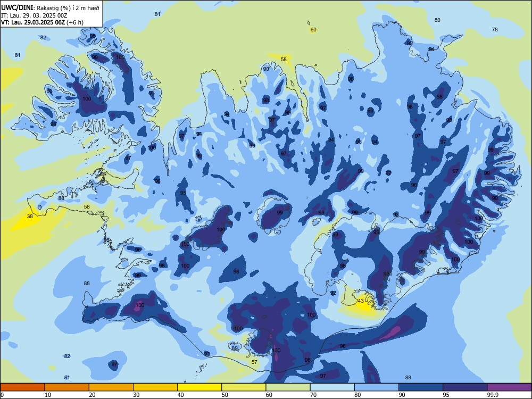Click the 30–40 golden legend swatch
The width and height of the screenshot is (532, 399).
[x=155, y=387]
